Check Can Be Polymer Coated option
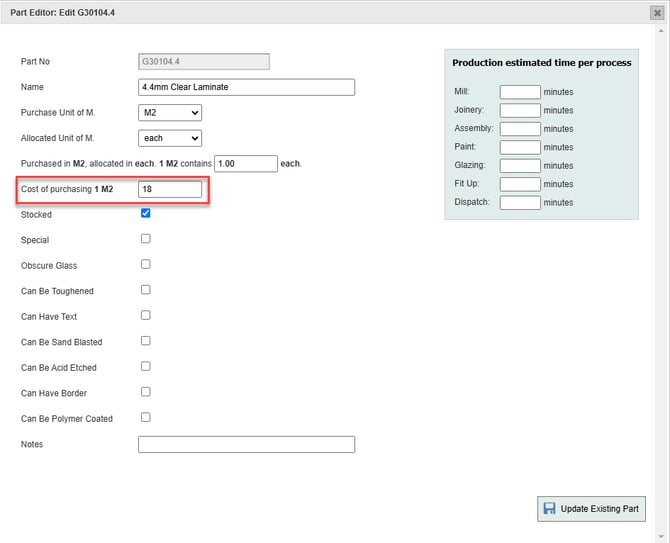 [x=146, y=418]
